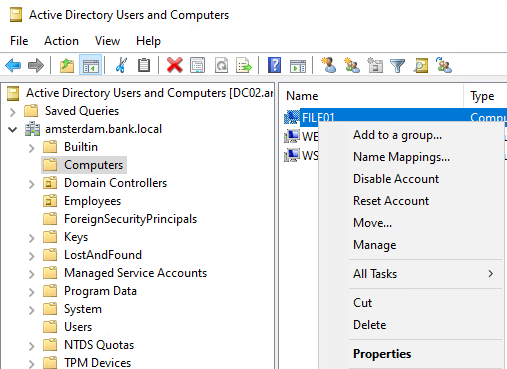The width and height of the screenshot is (507, 369).
Task: Collapse the amsterdam.bank.local domain node
Action: click(x=13, y=129)
